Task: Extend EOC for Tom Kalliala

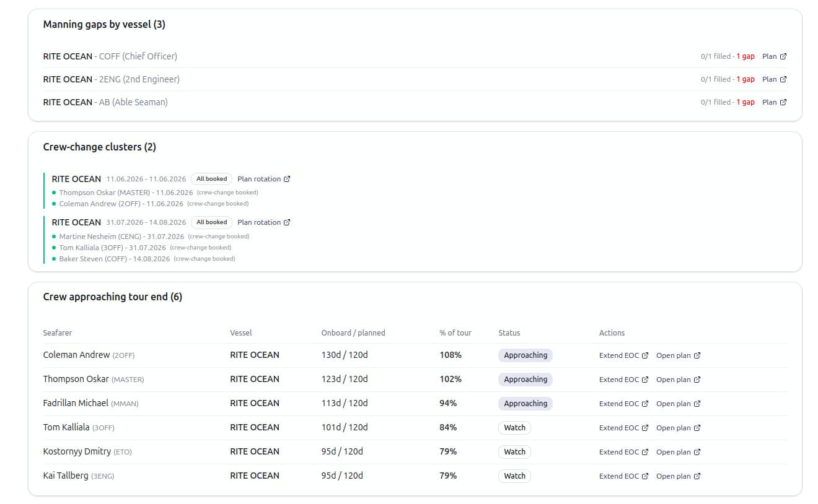Action: tap(624, 428)
